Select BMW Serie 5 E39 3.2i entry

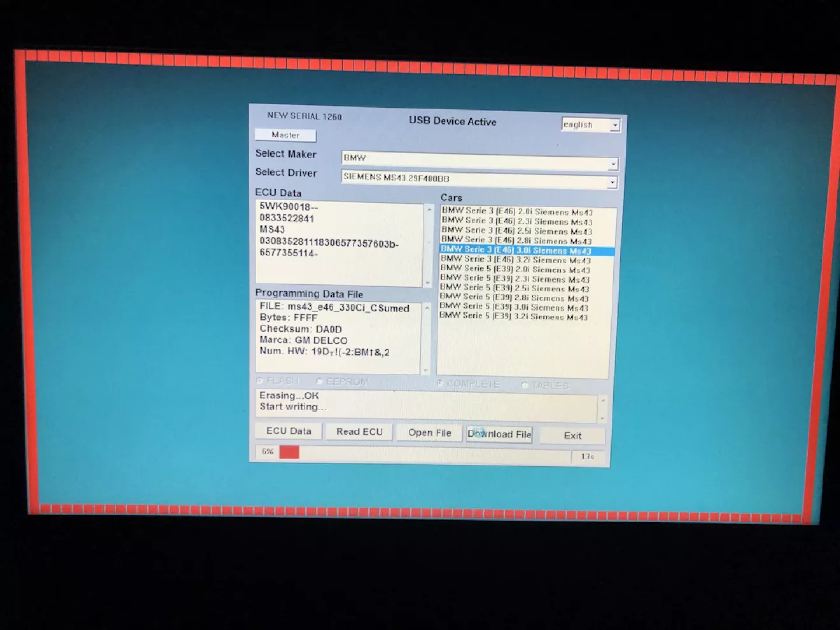(514, 316)
